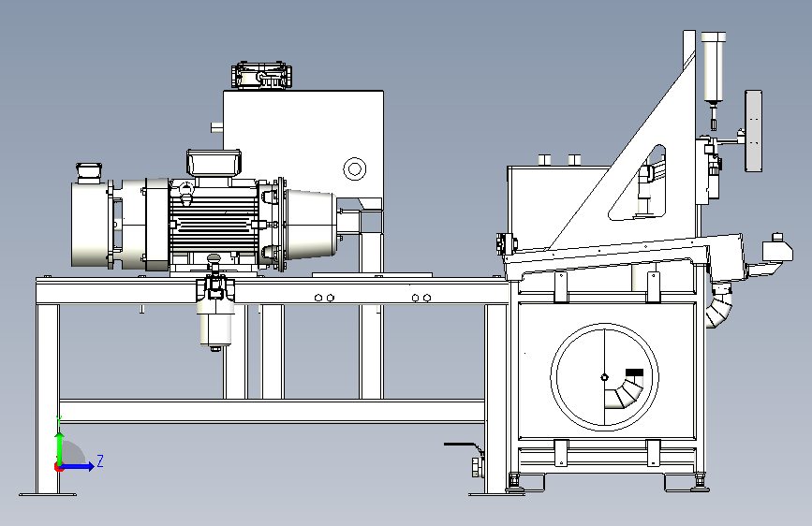Select the left pipe stub atop the right box

point(543,160)
